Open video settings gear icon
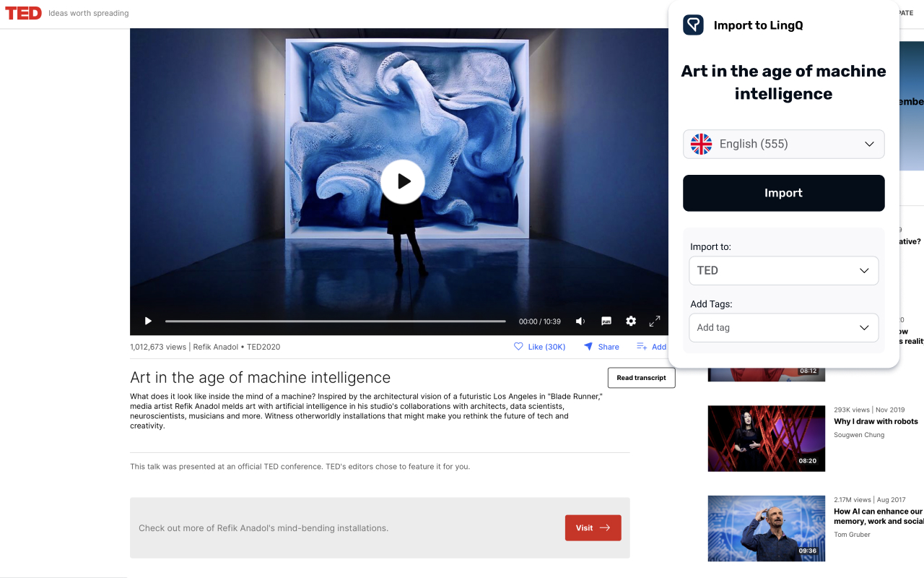924x578 pixels. (631, 321)
